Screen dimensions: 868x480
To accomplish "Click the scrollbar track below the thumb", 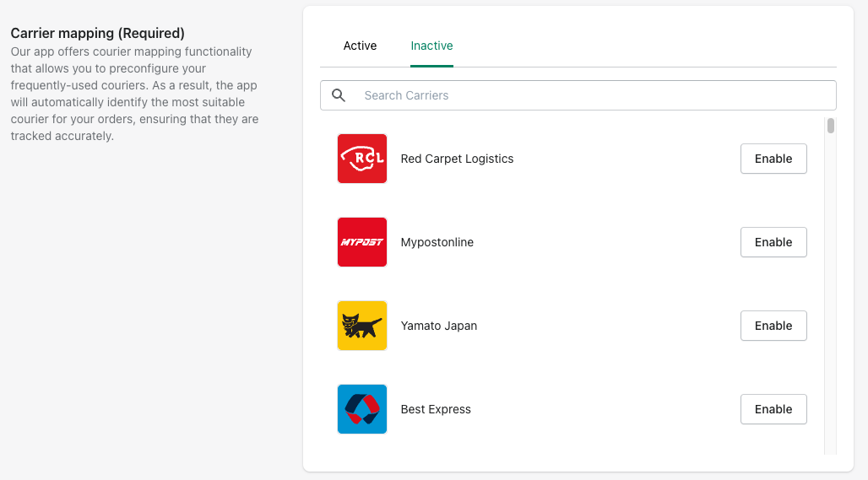I will [830, 293].
